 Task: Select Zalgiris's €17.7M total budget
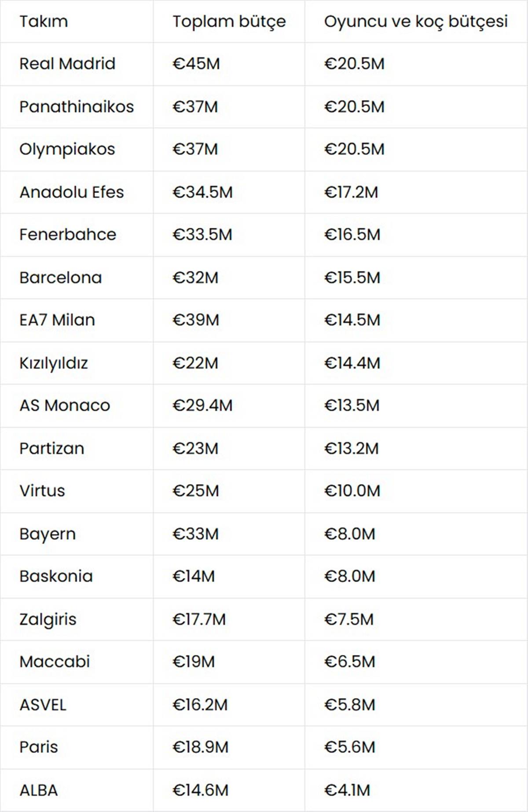[x=199, y=619]
